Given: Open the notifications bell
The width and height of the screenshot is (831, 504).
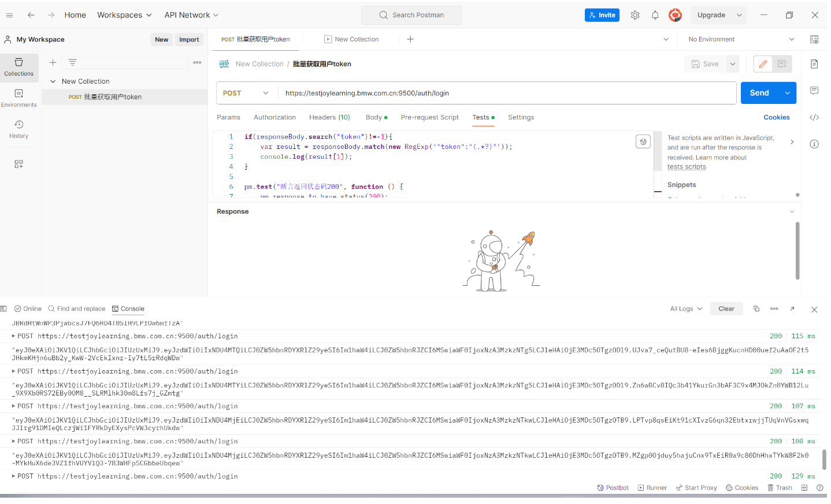Looking at the screenshot, I should pyautogui.click(x=655, y=16).
